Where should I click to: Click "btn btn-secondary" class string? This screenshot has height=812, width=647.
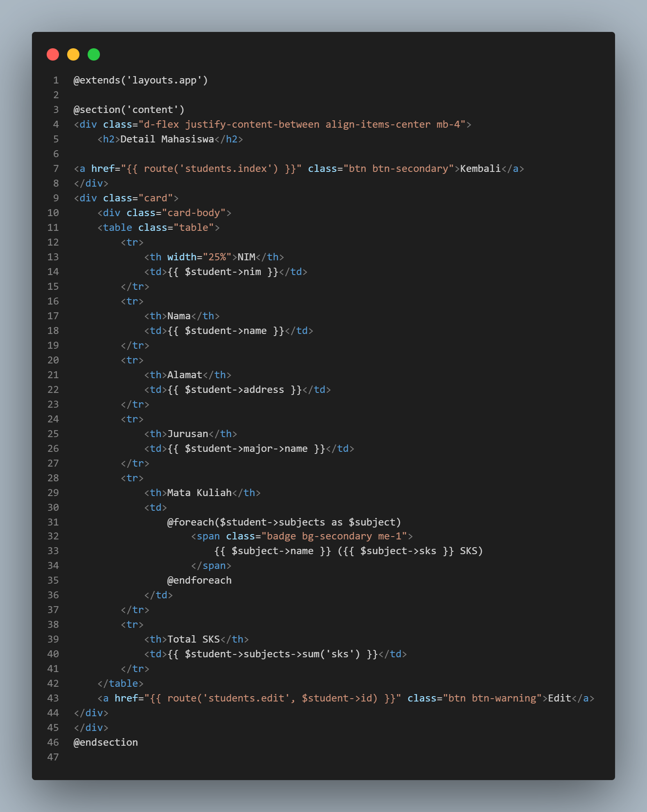[x=398, y=169]
